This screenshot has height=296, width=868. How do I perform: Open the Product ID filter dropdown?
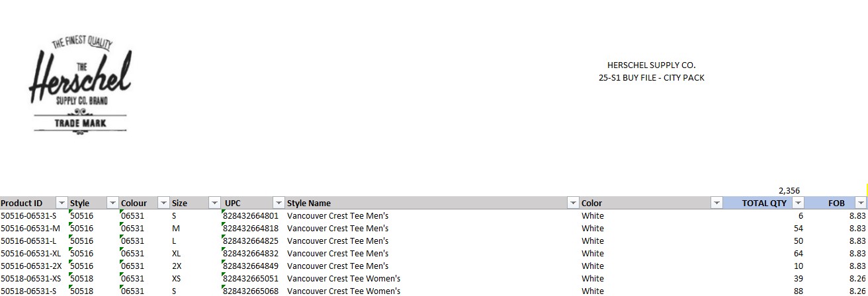pos(62,203)
